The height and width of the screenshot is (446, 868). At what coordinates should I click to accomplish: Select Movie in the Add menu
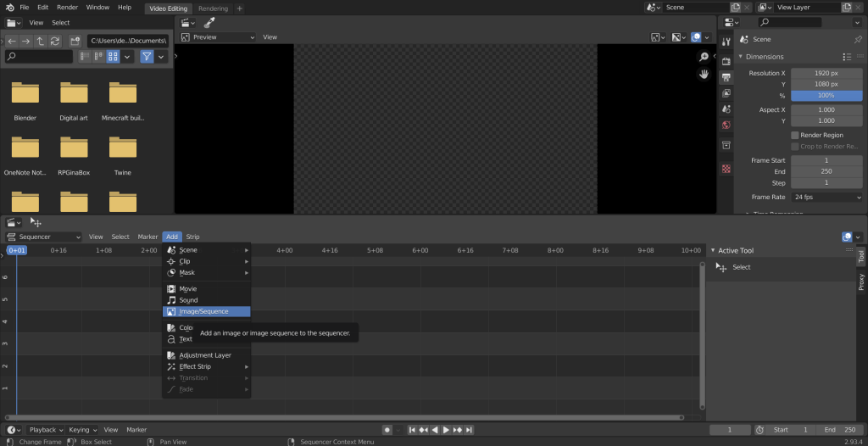pyautogui.click(x=187, y=289)
